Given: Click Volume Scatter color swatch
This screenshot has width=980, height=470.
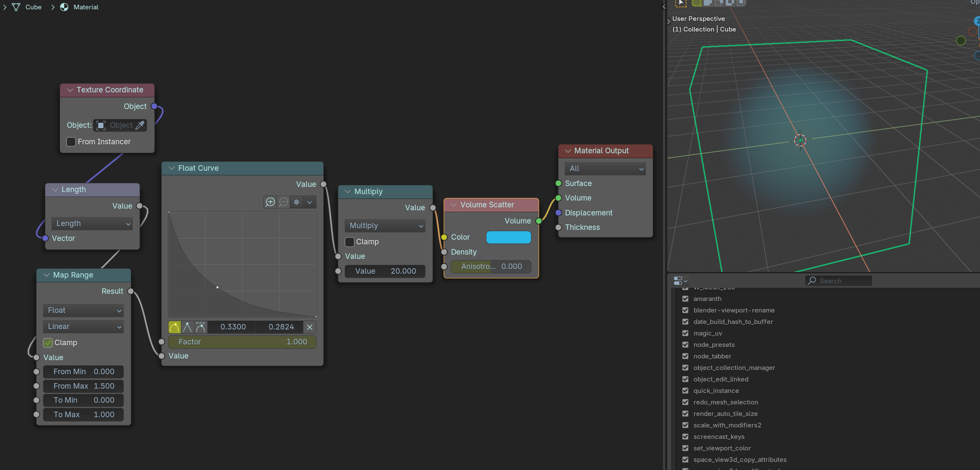Looking at the screenshot, I should pyautogui.click(x=509, y=237).
